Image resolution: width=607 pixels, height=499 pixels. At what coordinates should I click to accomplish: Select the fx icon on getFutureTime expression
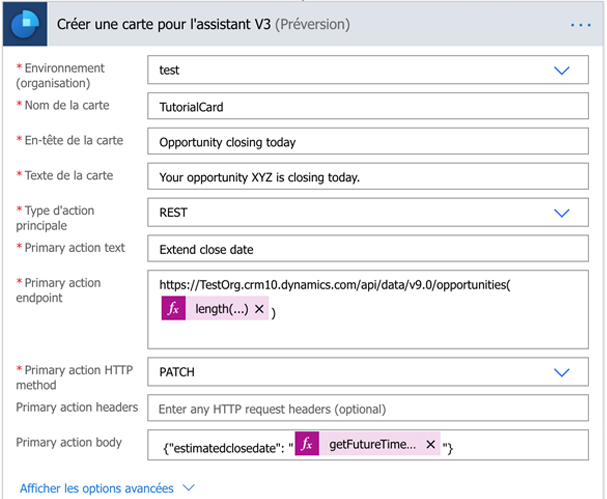(x=307, y=444)
